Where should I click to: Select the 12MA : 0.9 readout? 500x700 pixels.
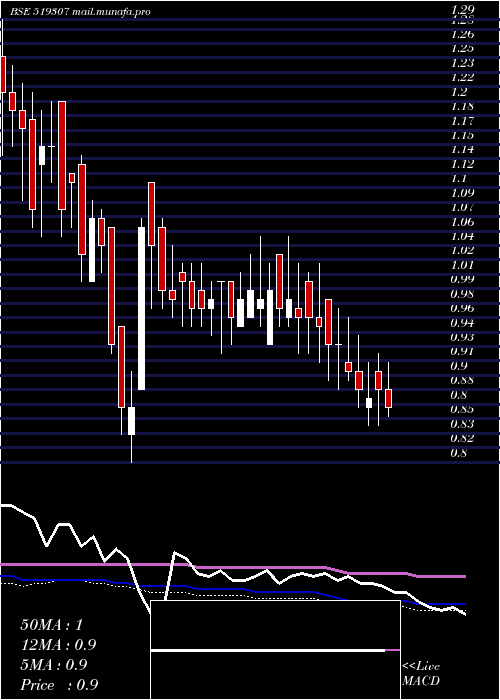[x=58, y=645]
